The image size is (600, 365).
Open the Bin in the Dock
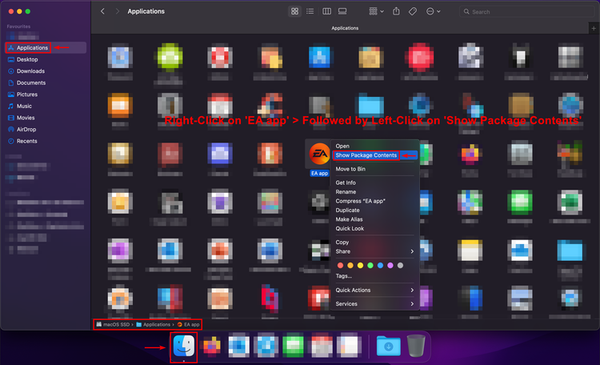point(416,346)
